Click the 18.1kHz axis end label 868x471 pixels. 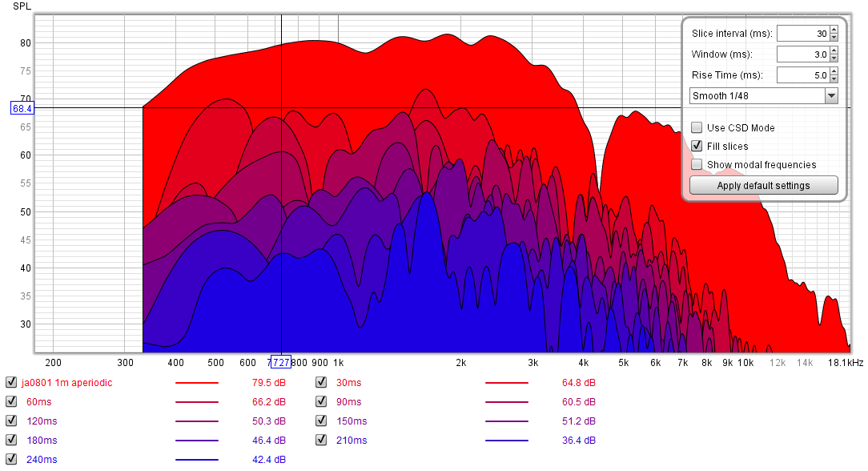[846, 363]
